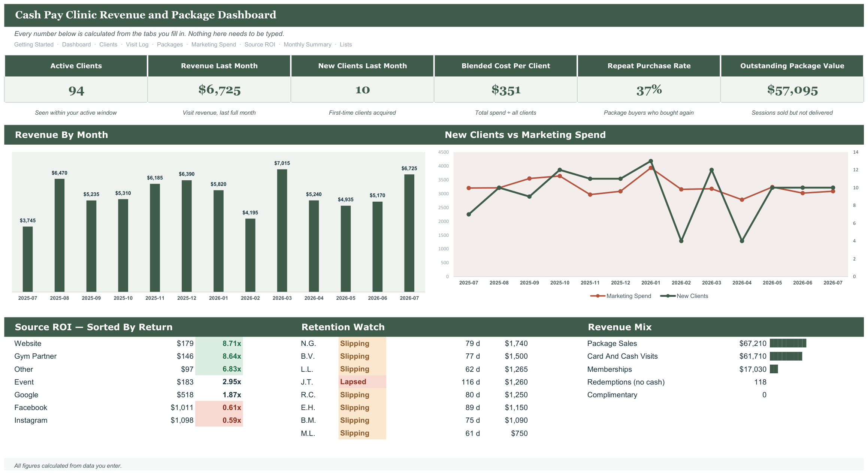Click the Marketing Spend legend entry
This screenshot has width=868, height=473.
point(620,296)
